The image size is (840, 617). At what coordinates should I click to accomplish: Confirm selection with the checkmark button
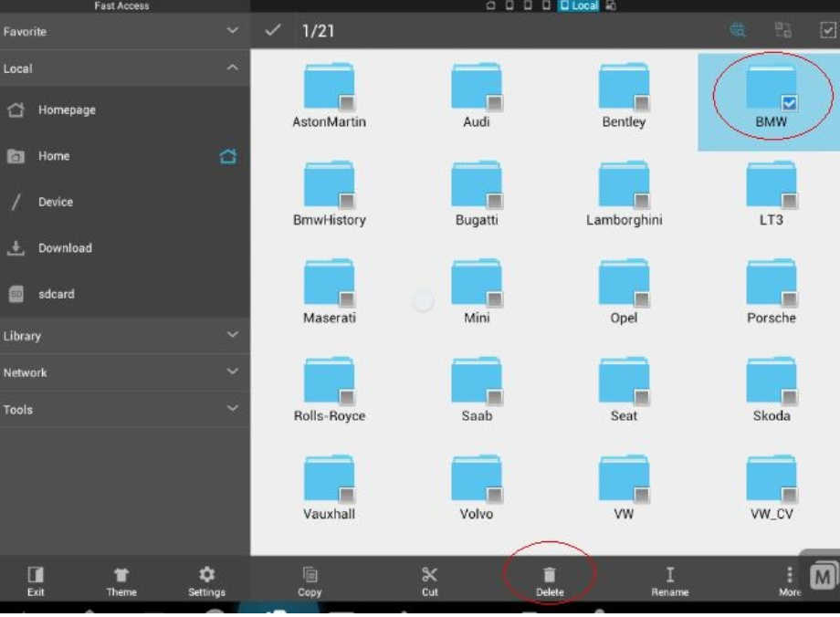point(273,30)
